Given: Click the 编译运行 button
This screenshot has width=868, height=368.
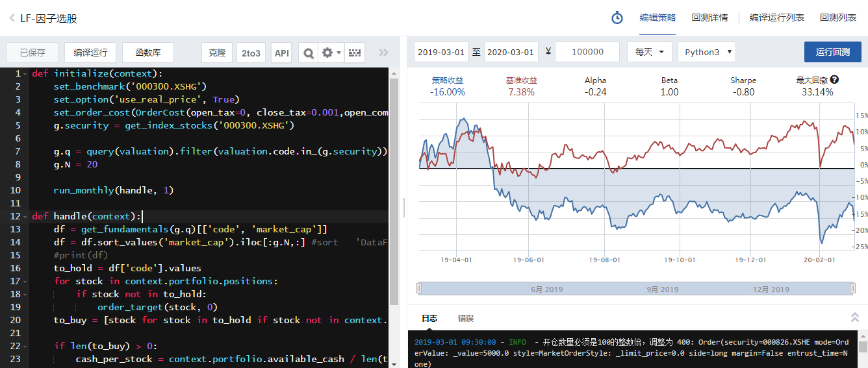Looking at the screenshot, I should pyautogui.click(x=90, y=53).
